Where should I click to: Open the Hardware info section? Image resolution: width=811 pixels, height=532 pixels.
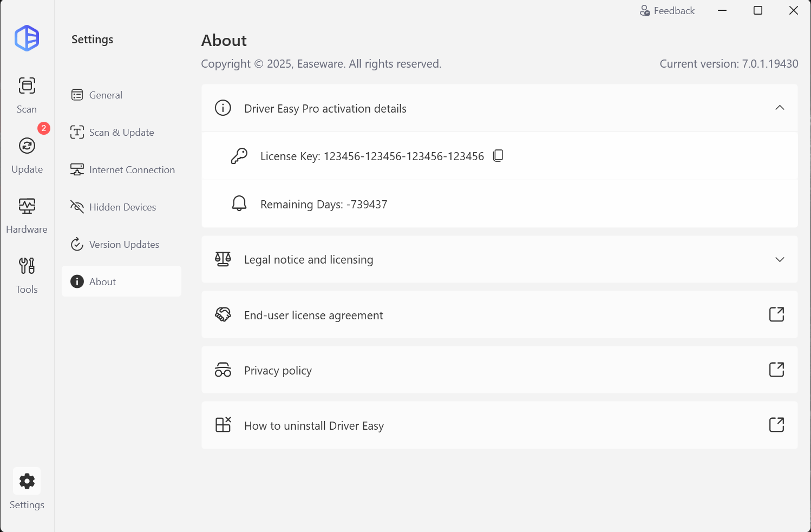pos(27,215)
